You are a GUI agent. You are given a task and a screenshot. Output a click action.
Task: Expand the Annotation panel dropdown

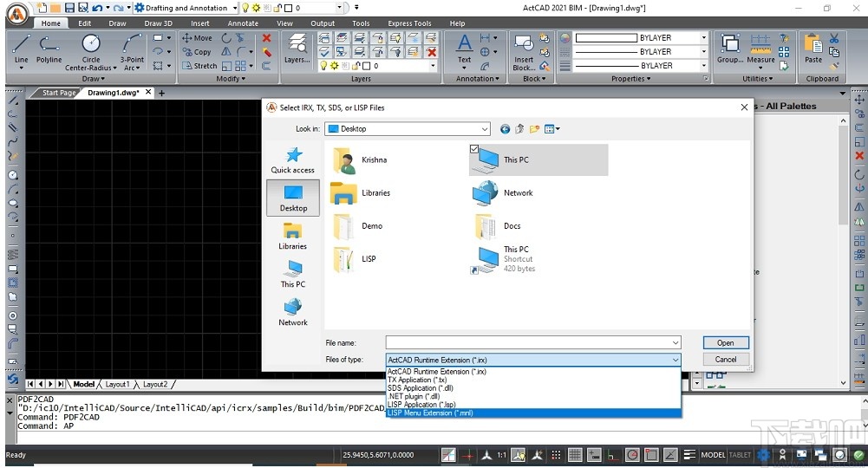tap(477, 79)
